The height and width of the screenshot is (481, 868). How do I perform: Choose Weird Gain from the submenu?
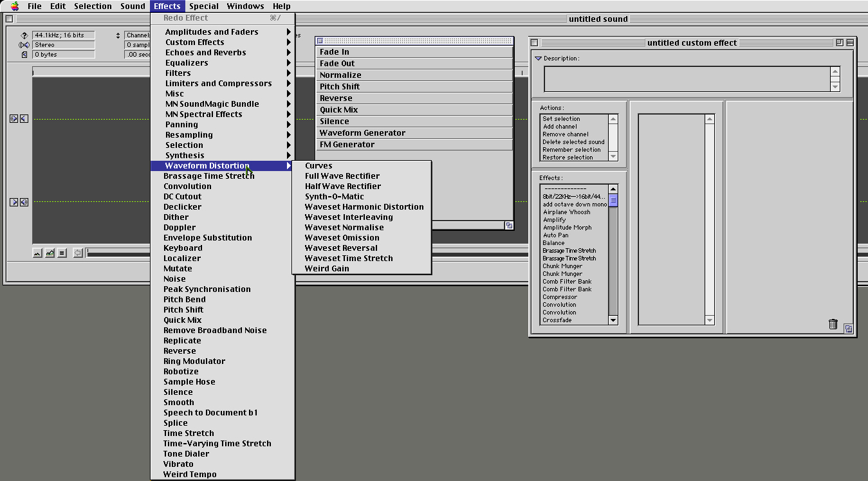[x=362, y=269]
